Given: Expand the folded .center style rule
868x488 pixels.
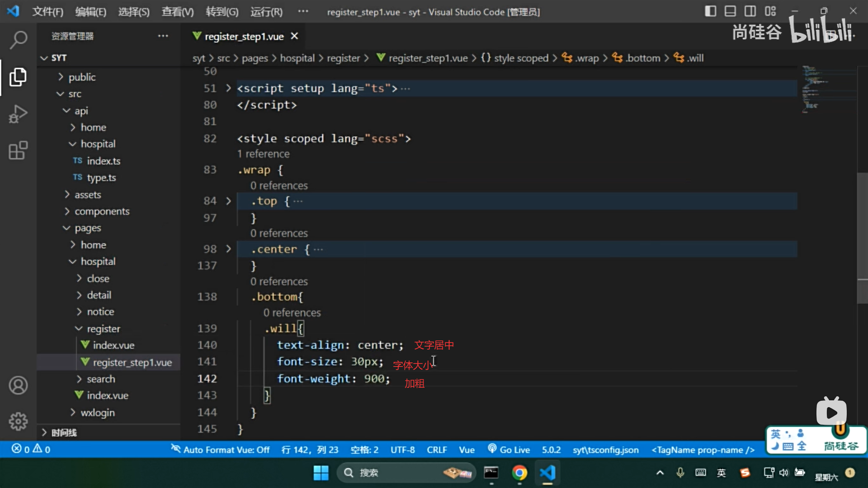Looking at the screenshot, I should (228, 249).
